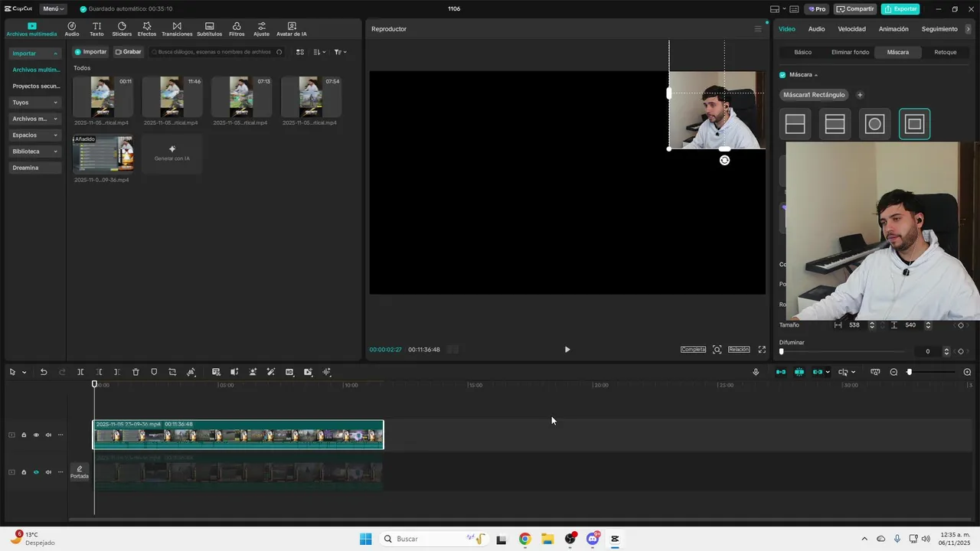This screenshot has width=980, height=551.
Task: Open the Ajuste panel
Action: click(261, 29)
